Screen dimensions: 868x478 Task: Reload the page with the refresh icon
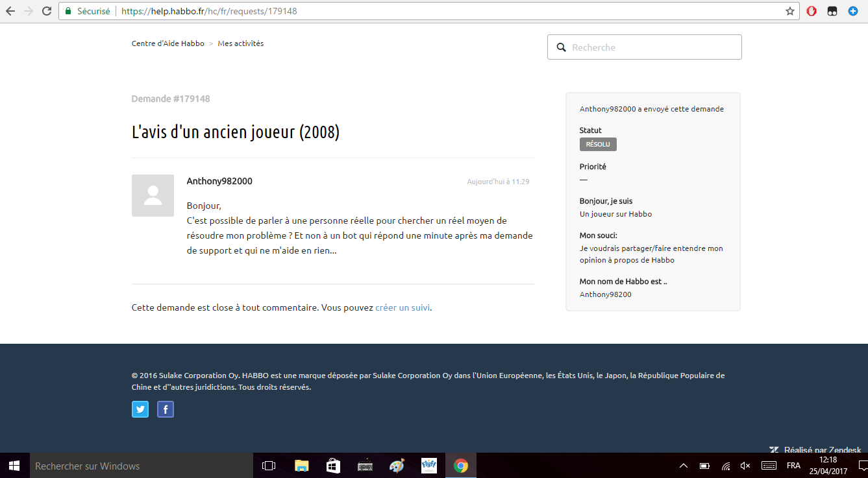coord(47,11)
